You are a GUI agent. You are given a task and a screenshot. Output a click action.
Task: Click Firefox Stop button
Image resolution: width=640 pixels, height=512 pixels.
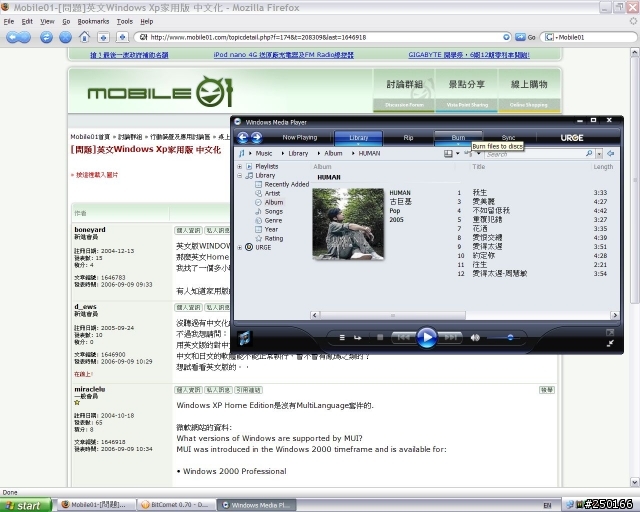click(x=65, y=37)
